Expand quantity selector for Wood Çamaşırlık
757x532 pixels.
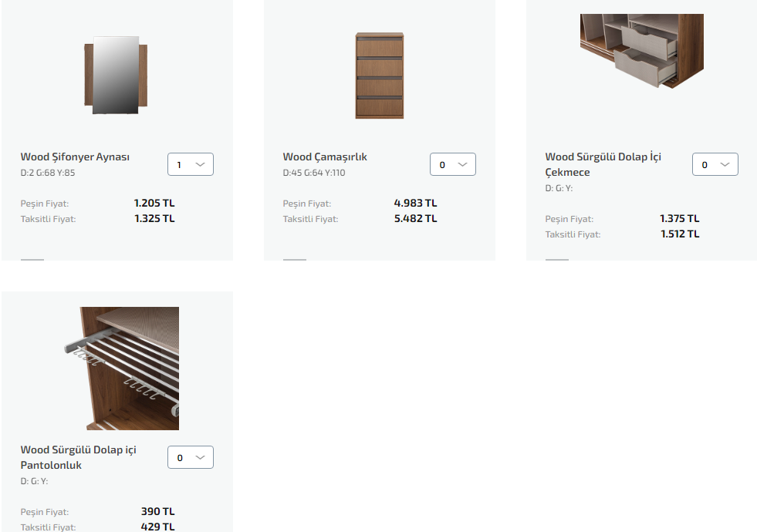pyautogui.click(x=453, y=164)
